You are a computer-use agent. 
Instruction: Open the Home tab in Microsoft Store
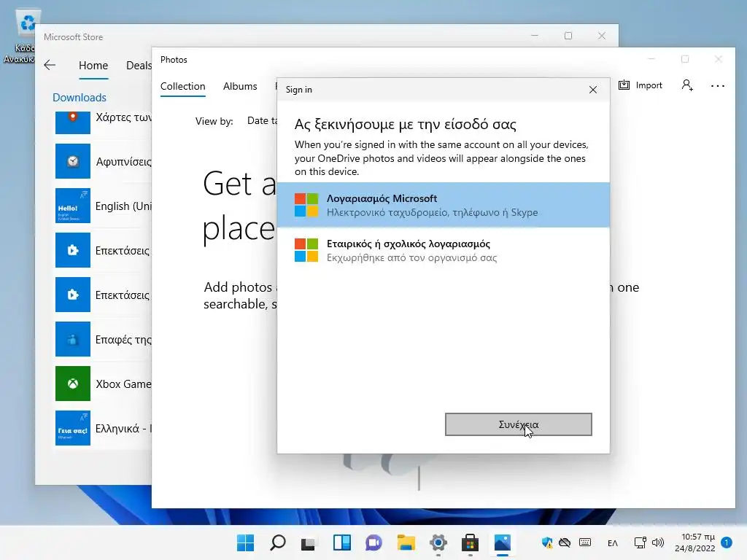tap(93, 65)
